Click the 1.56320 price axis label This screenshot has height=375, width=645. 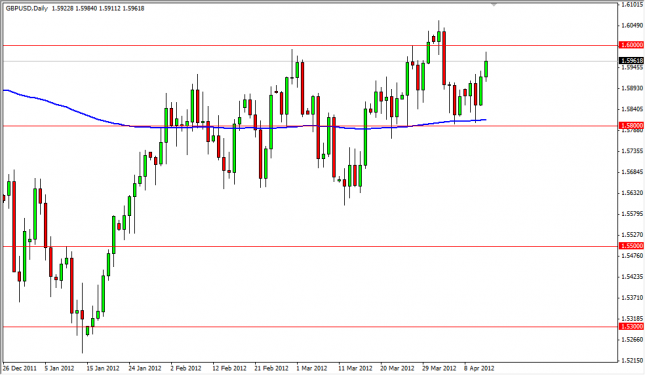click(632, 193)
